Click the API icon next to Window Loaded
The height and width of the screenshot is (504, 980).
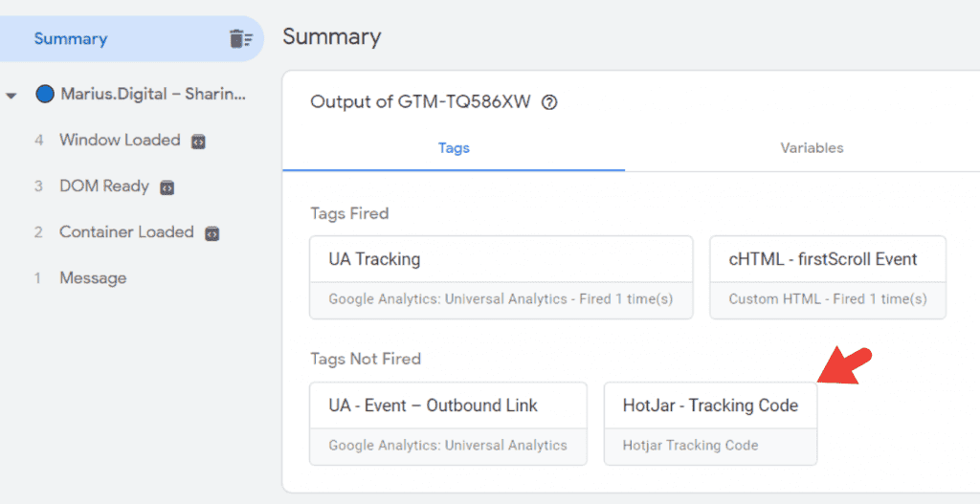point(198,142)
